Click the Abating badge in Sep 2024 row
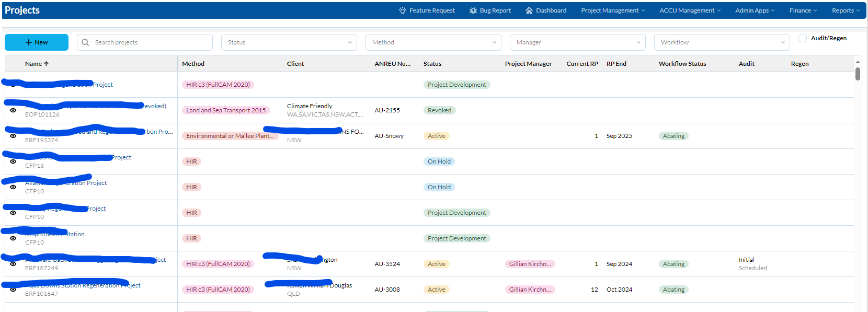This screenshot has height=312, width=868. click(673, 264)
